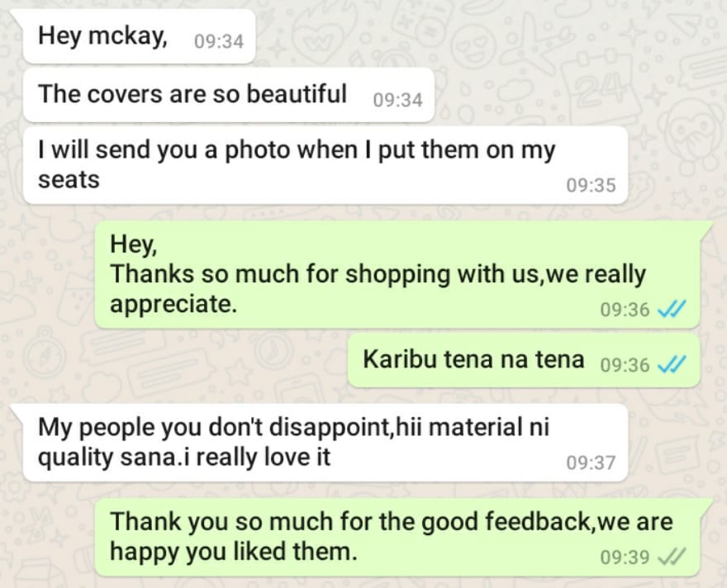Click the 09:35 timestamp on the seats message
Image resolution: width=727 pixels, height=588 pixels.
click(x=591, y=185)
